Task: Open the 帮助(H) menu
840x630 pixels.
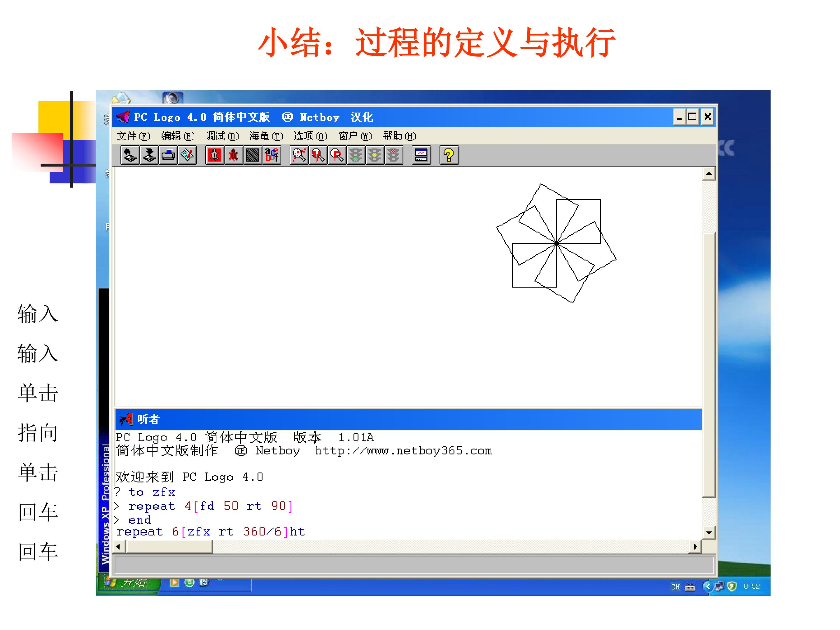Action: pos(400,136)
